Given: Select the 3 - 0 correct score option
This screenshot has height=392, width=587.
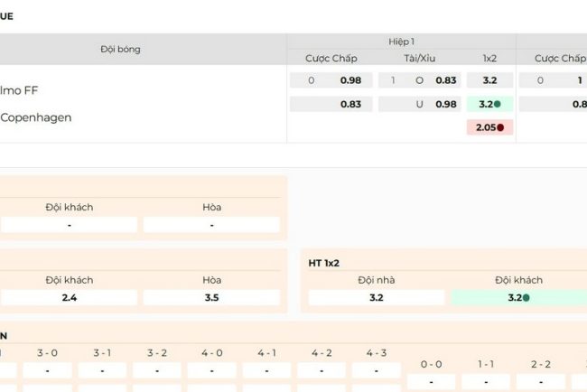Looking at the screenshot, I should point(47,370).
